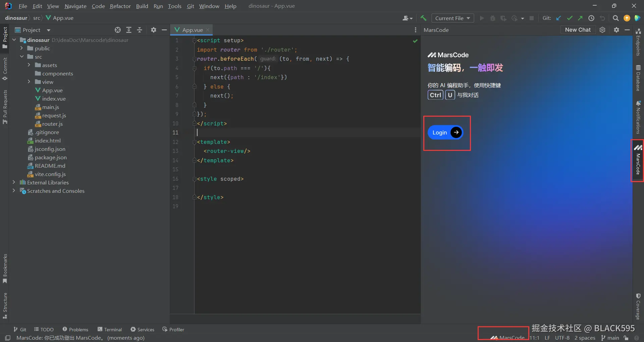This screenshot has height=342, width=644.
Task: Click the Stop square icon
Action: point(532,18)
